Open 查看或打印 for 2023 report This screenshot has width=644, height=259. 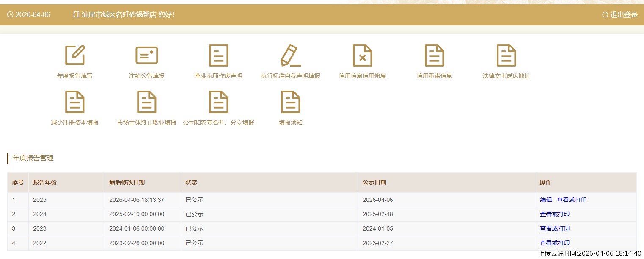point(555,228)
